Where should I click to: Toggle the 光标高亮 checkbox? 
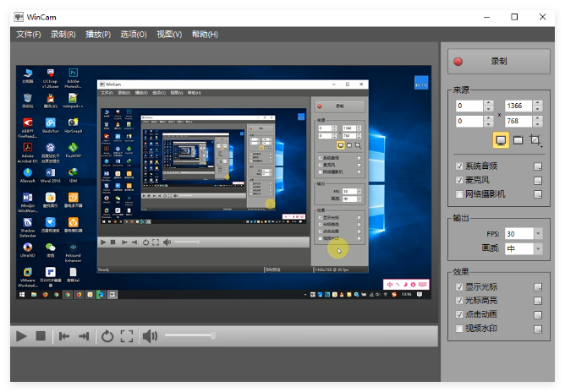point(459,300)
